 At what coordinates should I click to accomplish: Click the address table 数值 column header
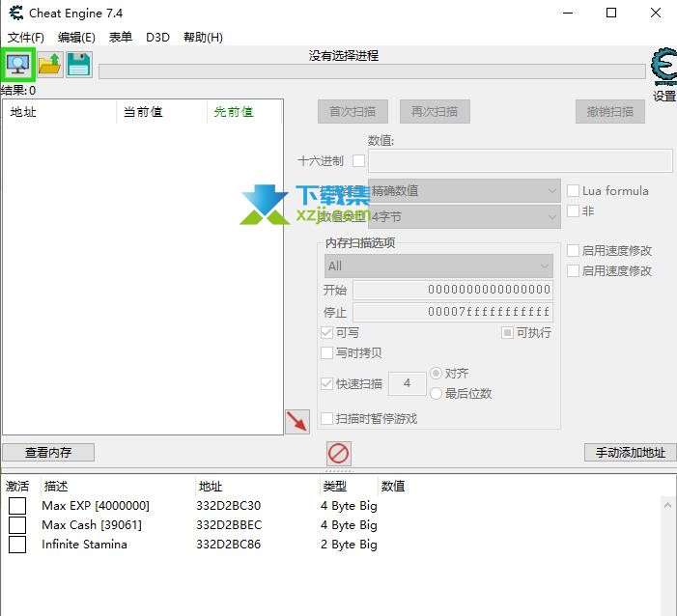(393, 487)
